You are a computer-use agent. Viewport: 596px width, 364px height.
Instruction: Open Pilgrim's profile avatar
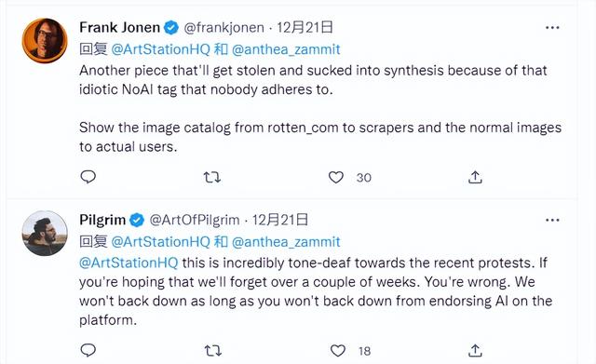pos(45,233)
